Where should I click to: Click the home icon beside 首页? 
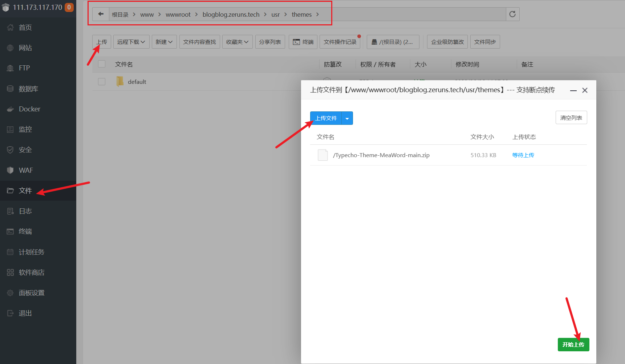click(10, 27)
